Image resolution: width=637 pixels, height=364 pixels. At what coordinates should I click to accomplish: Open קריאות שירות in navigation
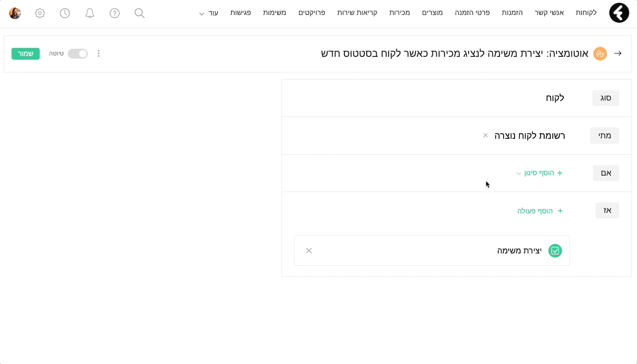(357, 13)
